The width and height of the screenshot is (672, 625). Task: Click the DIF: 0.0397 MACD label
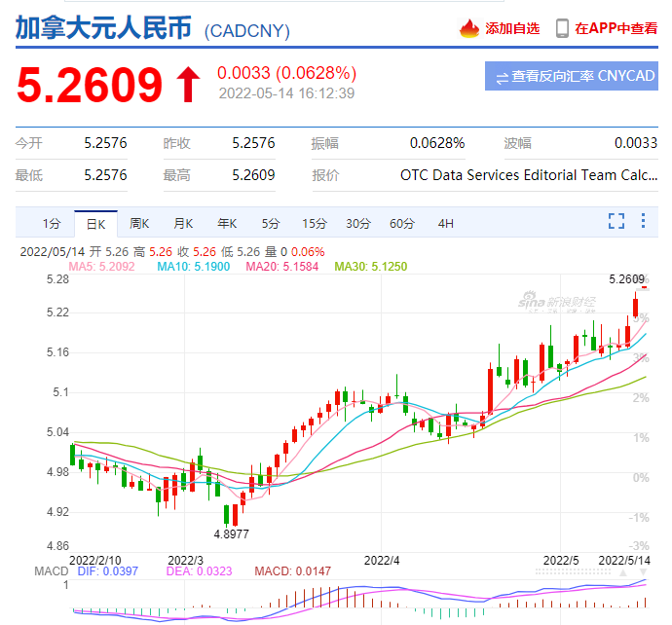tap(107, 571)
